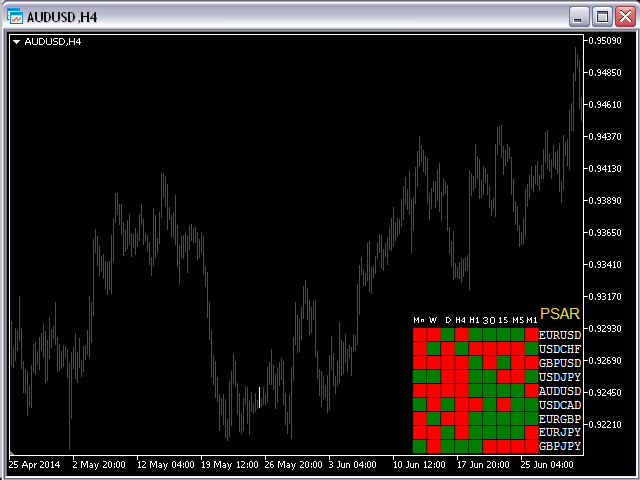Select the 30 timeframe column header

point(489,320)
